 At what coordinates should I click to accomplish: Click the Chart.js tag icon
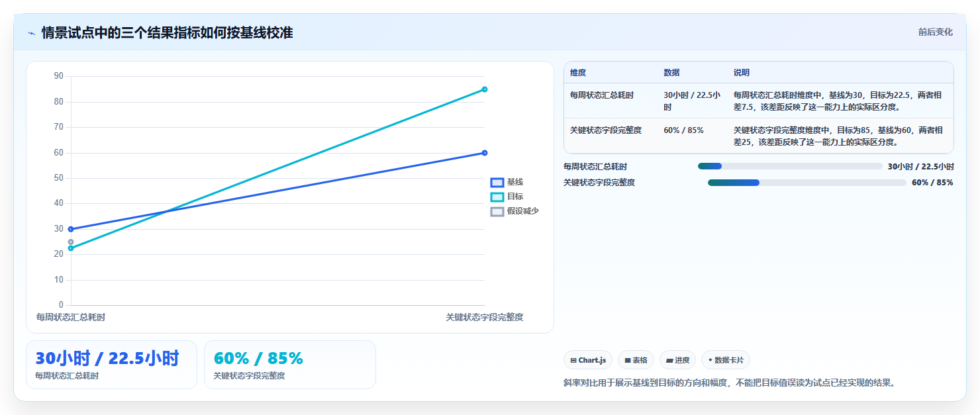click(573, 360)
